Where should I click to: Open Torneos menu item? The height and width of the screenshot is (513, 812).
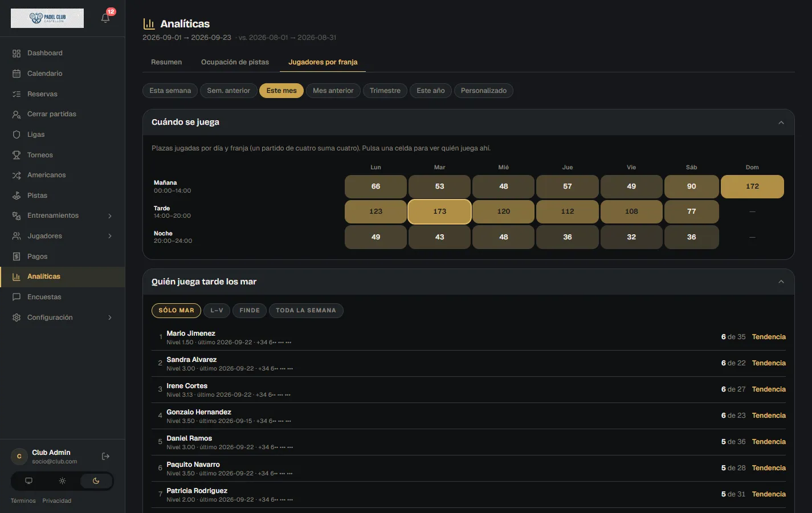tap(62, 155)
